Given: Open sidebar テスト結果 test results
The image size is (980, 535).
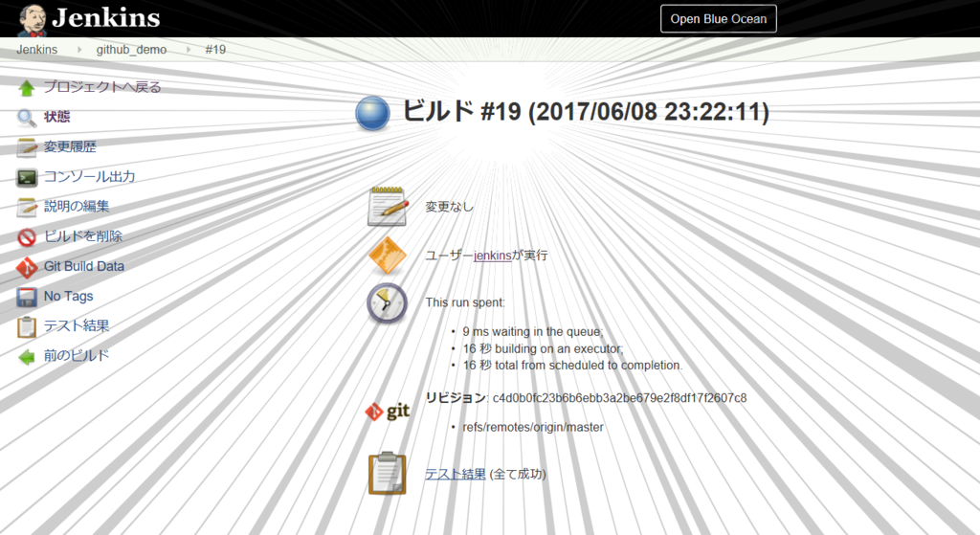Looking at the screenshot, I should tap(77, 325).
